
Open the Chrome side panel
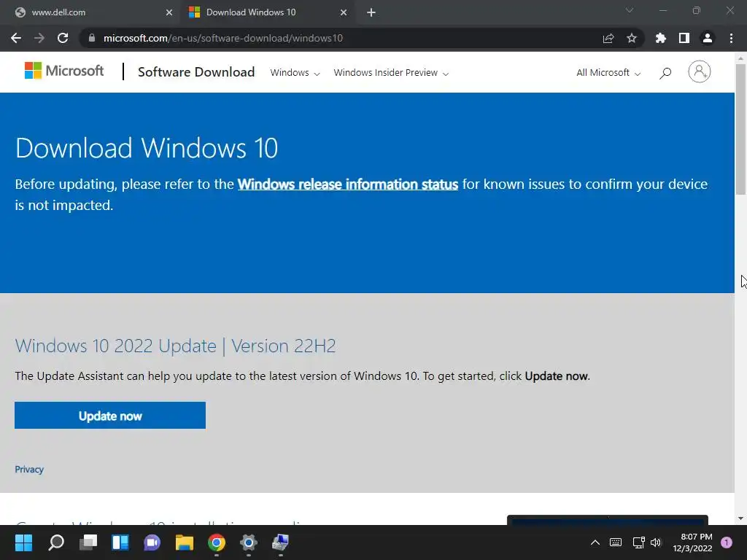[684, 38]
